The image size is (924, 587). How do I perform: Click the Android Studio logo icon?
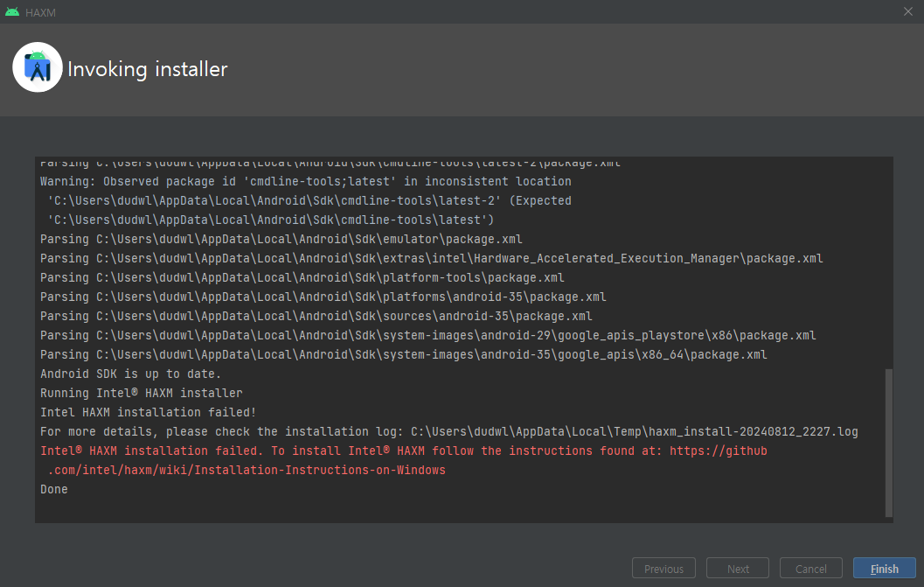point(37,67)
